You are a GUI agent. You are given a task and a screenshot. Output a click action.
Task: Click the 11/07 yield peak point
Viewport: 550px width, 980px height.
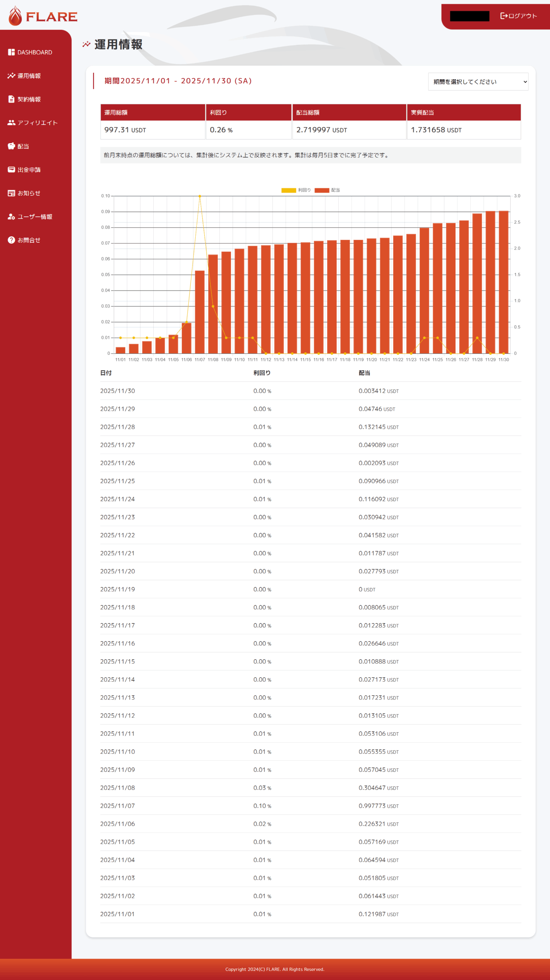(200, 196)
